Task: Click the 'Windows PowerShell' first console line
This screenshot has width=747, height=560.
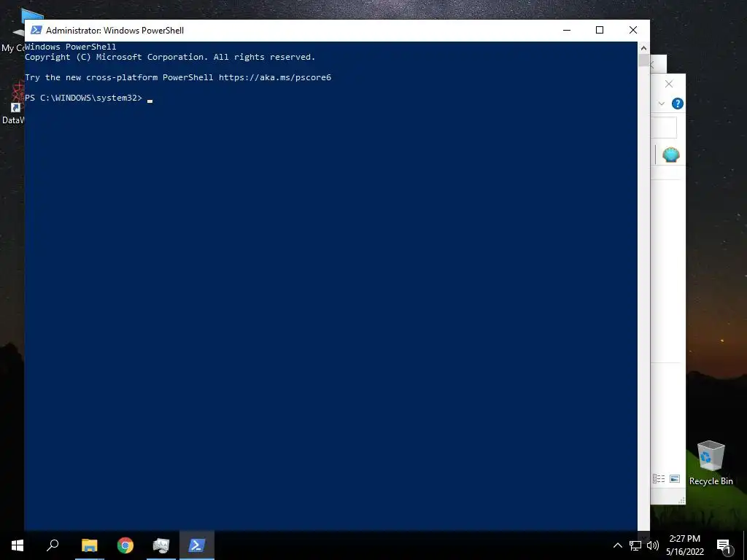Action: (x=71, y=47)
